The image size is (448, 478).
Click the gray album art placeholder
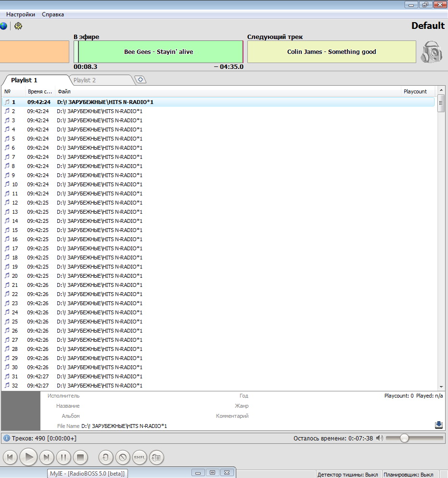[x=21, y=411]
